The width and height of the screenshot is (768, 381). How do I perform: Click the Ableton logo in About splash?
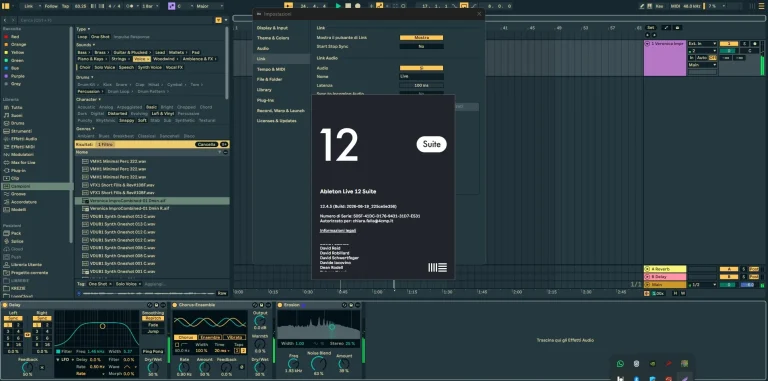(437, 267)
